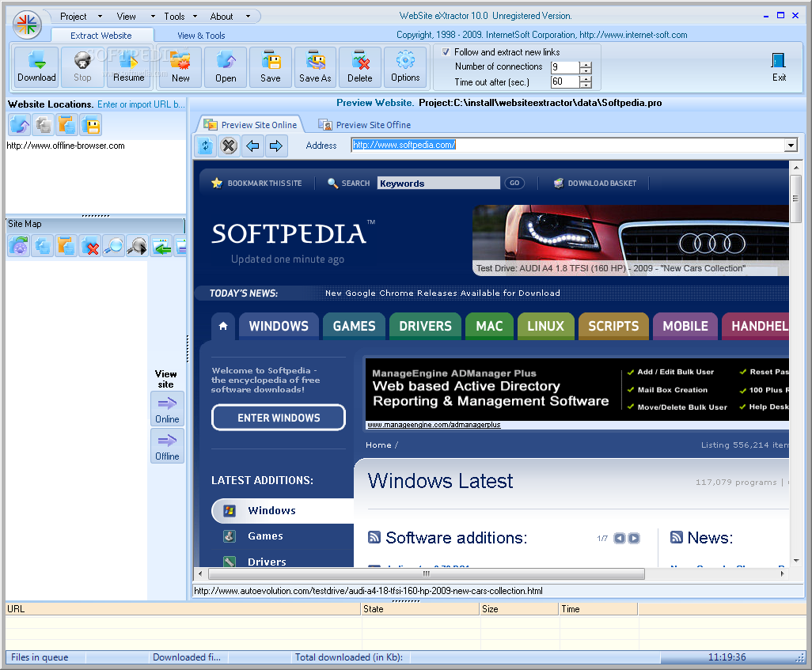Toggle Follow and extract new links
812x670 pixels.
coord(446,51)
